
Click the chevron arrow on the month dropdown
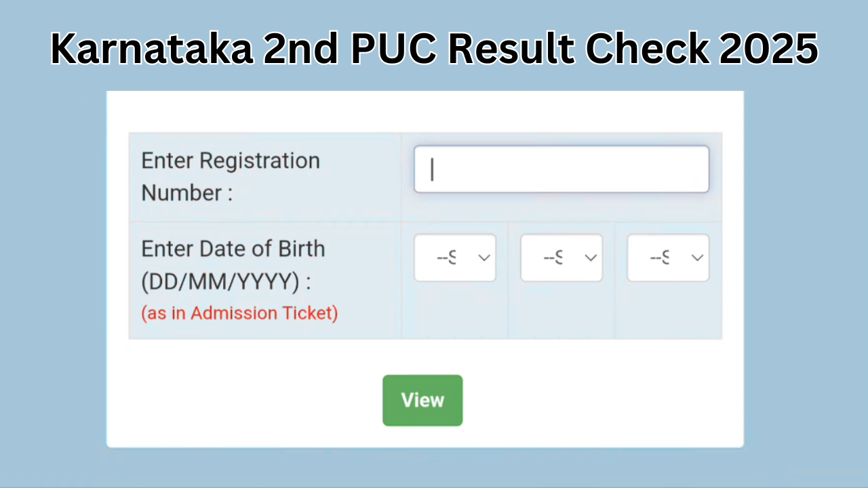point(590,258)
